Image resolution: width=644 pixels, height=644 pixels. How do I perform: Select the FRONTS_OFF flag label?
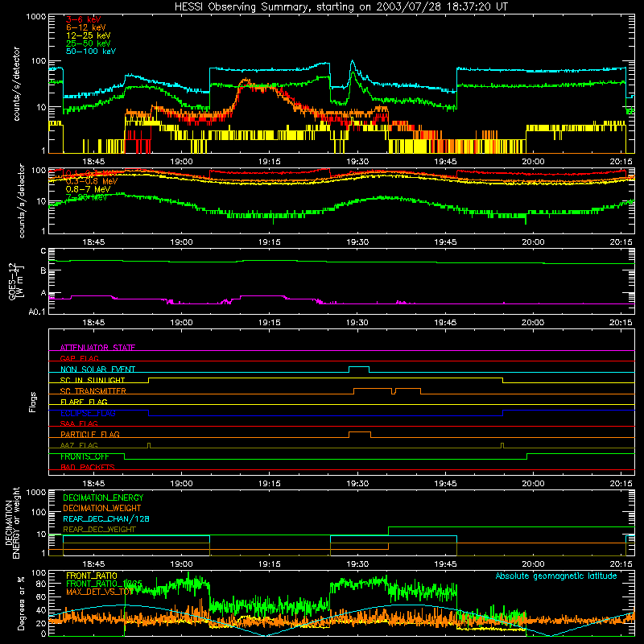coord(85,456)
